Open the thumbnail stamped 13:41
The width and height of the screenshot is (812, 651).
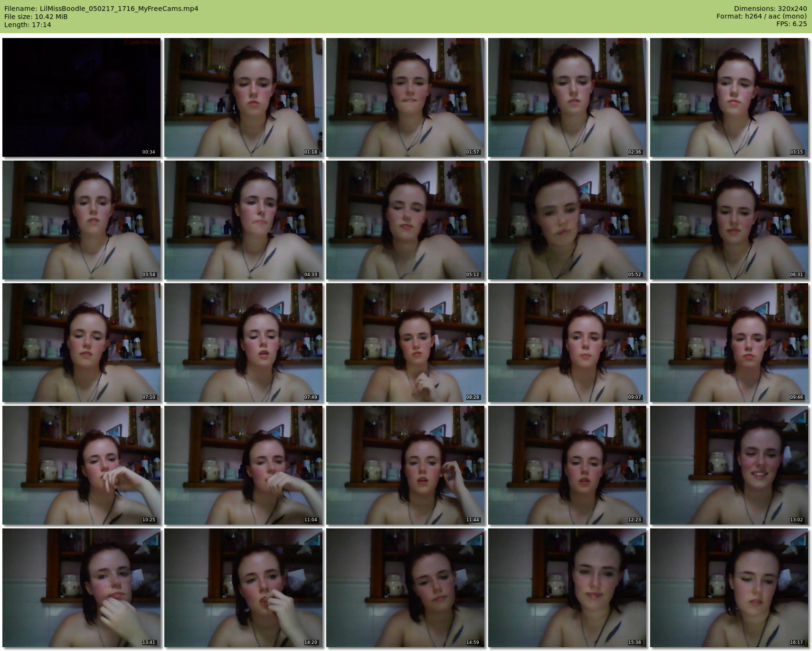[x=82, y=588]
